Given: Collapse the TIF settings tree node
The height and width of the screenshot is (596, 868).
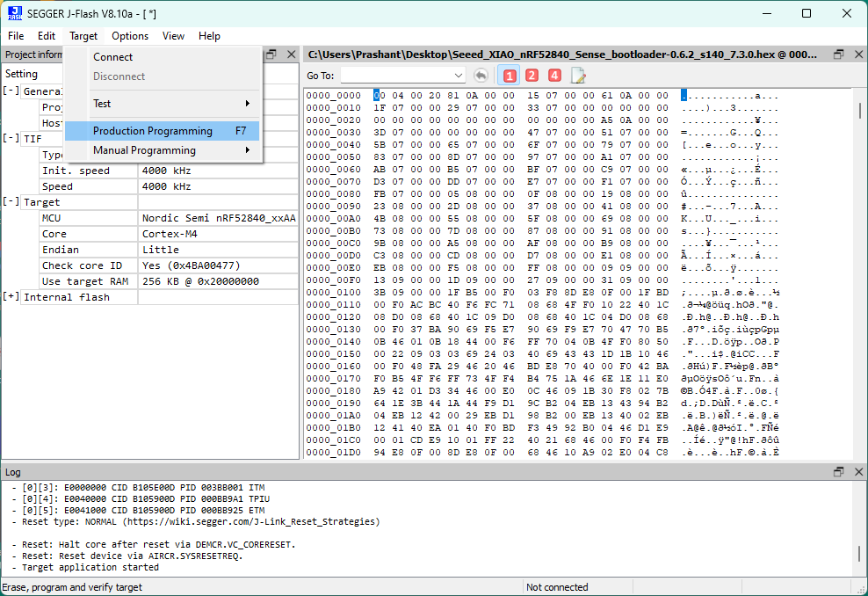Looking at the screenshot, I should pos(11,139).
